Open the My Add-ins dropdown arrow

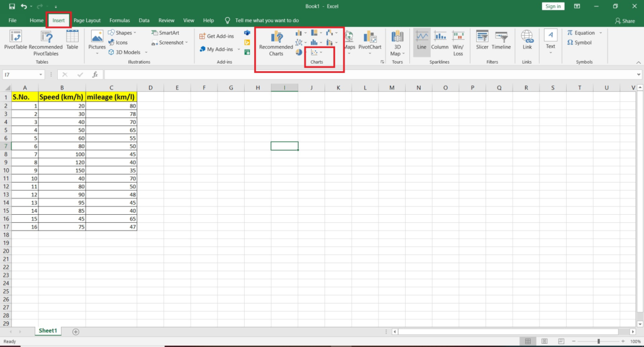[238, 49]
